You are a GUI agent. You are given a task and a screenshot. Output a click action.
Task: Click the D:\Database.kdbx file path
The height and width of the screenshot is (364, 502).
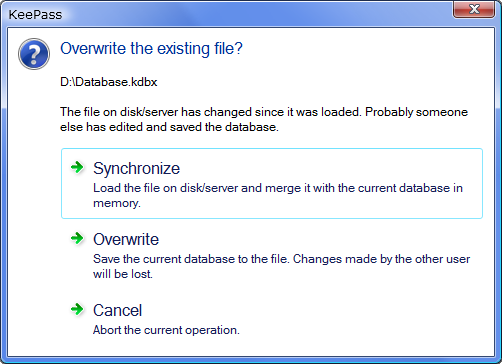coord(109,82)
